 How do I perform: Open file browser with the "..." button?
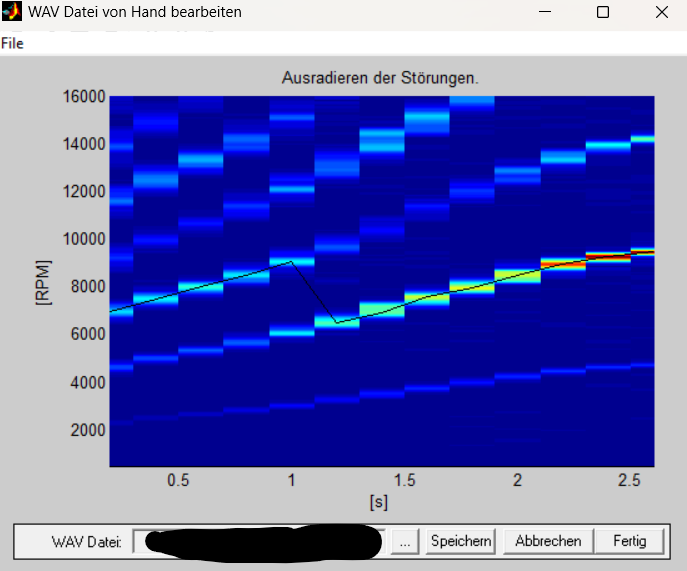pos(405,541)
